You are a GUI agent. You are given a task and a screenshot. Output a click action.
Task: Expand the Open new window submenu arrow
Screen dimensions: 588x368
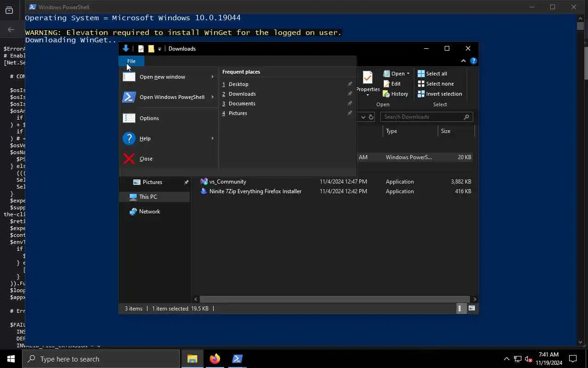click(x=213, y=77)
